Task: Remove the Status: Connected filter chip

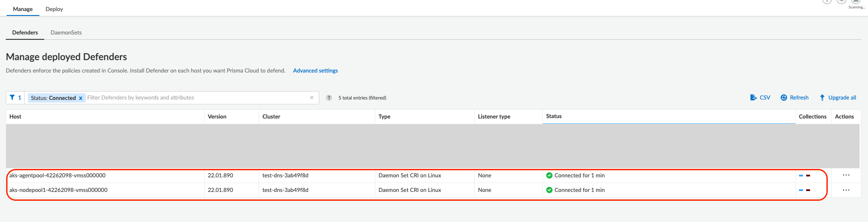Action: [80, 98]
